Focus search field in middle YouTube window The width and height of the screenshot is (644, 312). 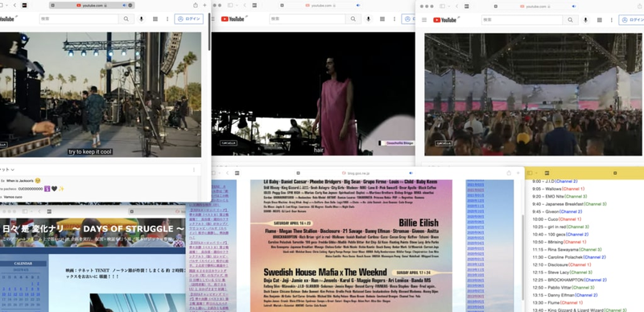tap(308, 19)
